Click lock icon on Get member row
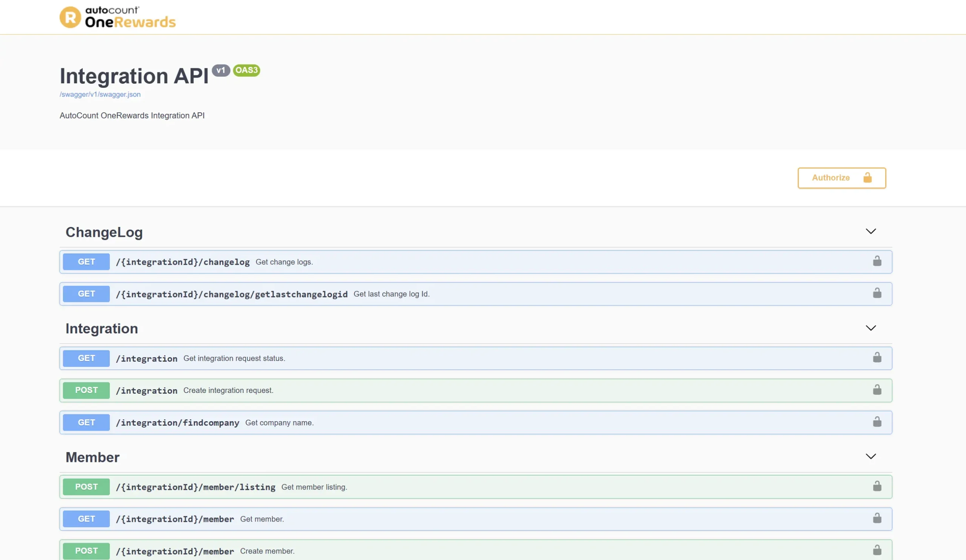966x560 pixels. pyautogui.click(x=877, y=519)
